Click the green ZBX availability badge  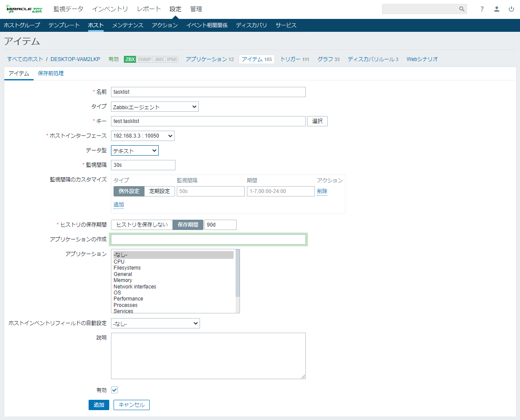click(130, 59)
